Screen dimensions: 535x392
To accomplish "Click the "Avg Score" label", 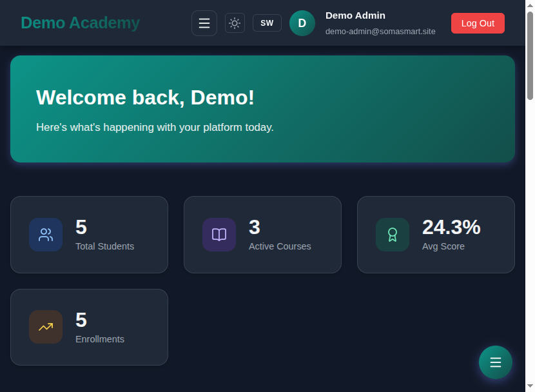I will pos(443,246).
